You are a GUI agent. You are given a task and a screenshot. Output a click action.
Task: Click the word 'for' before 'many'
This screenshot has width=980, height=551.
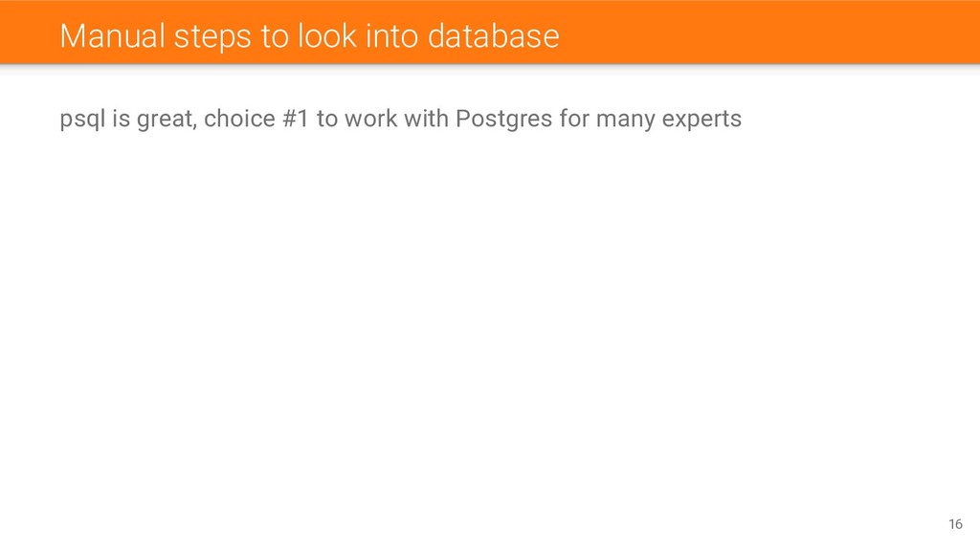574,118
